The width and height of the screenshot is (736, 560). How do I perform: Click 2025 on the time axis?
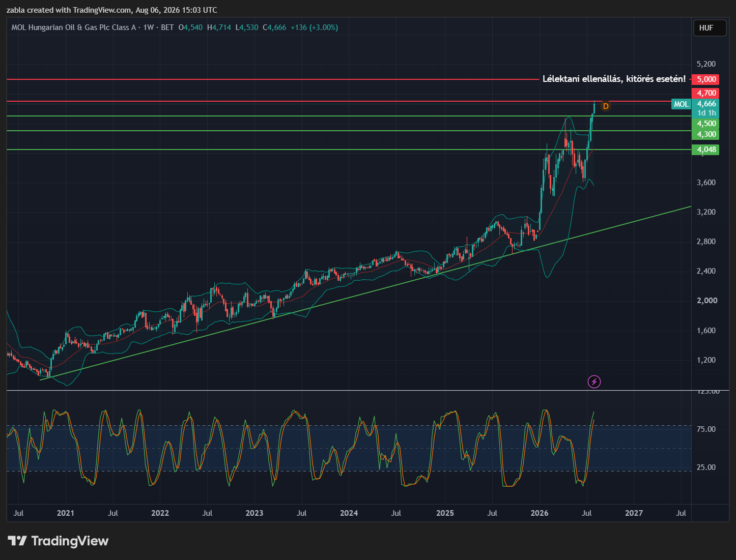point(445,513)
